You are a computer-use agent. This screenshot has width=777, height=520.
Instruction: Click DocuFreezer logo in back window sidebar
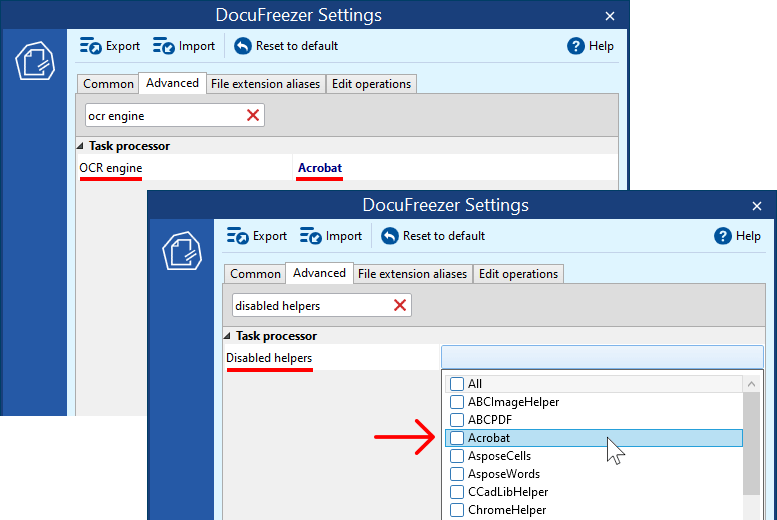tap(35, 61)
